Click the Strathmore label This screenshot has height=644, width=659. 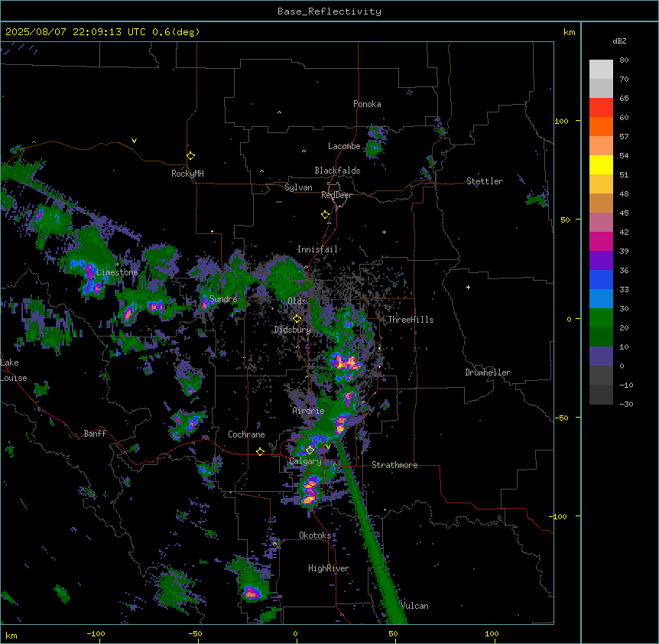pos(394,465)
